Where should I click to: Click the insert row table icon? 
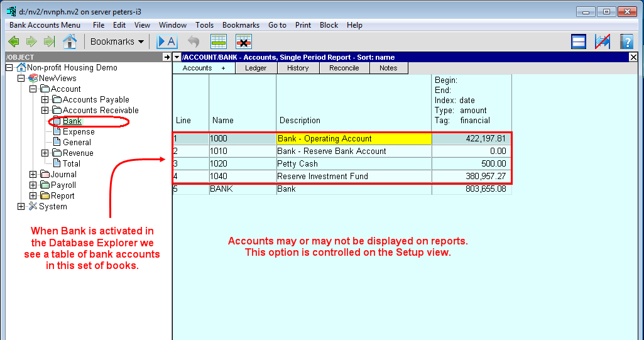tap(218, 41)
